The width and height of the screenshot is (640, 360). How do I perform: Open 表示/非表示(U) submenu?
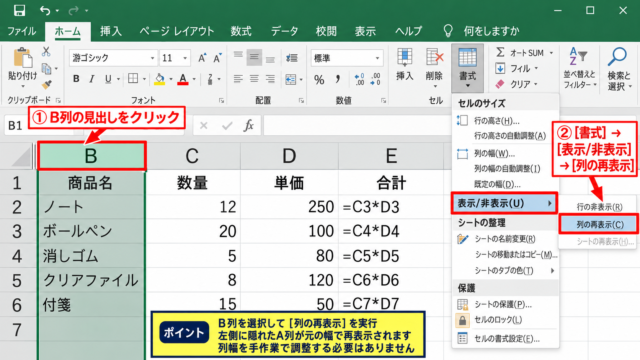point(504,203)
